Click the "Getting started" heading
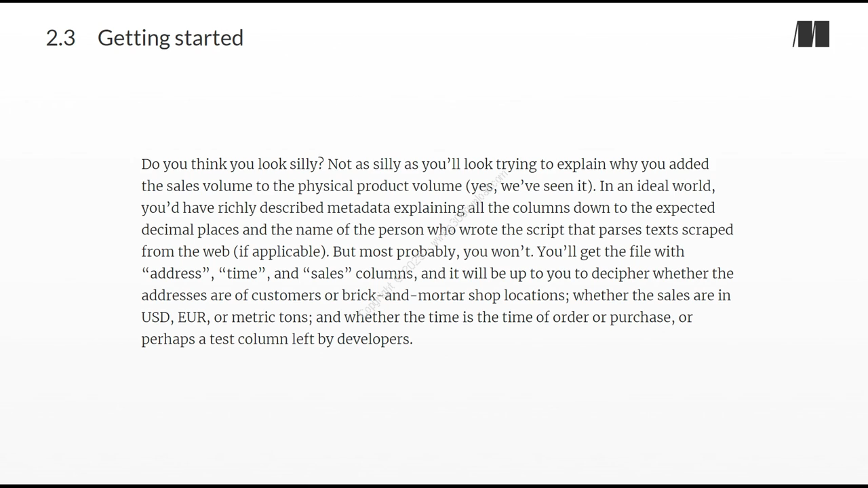The width and height of the screenshot is (868, 488). [170, 38]
